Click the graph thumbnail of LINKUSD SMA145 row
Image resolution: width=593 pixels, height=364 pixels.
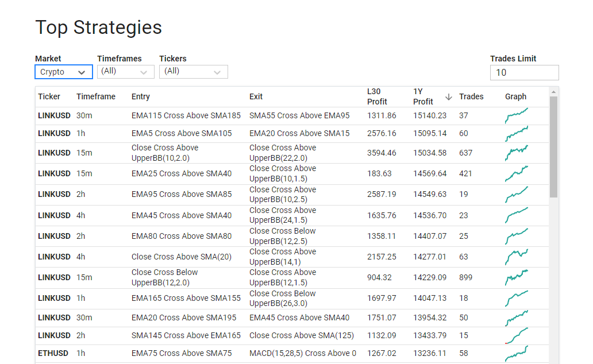[517, 336]
